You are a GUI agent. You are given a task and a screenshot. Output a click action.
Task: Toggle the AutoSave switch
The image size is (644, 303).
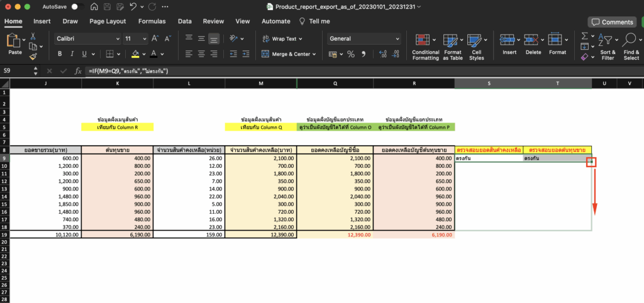pyautogui.click(x=77, y=6)
